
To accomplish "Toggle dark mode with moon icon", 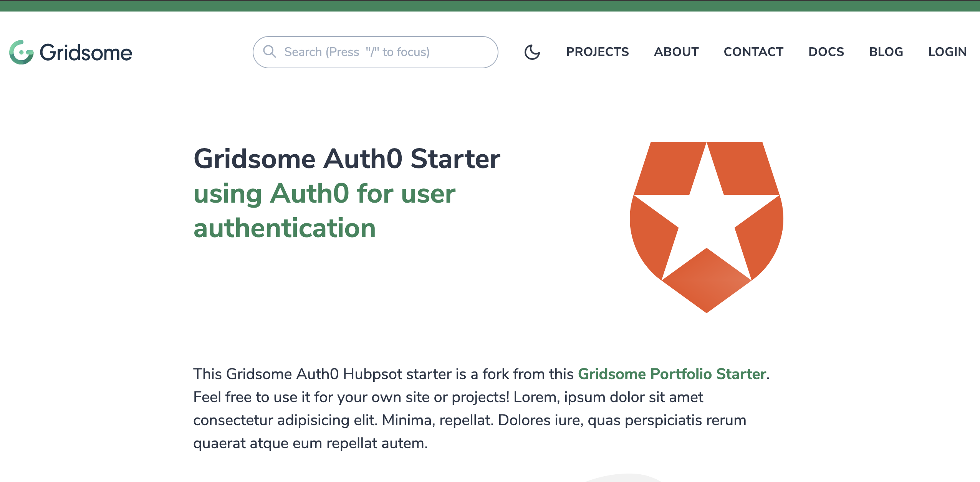I will click(532, 52).
